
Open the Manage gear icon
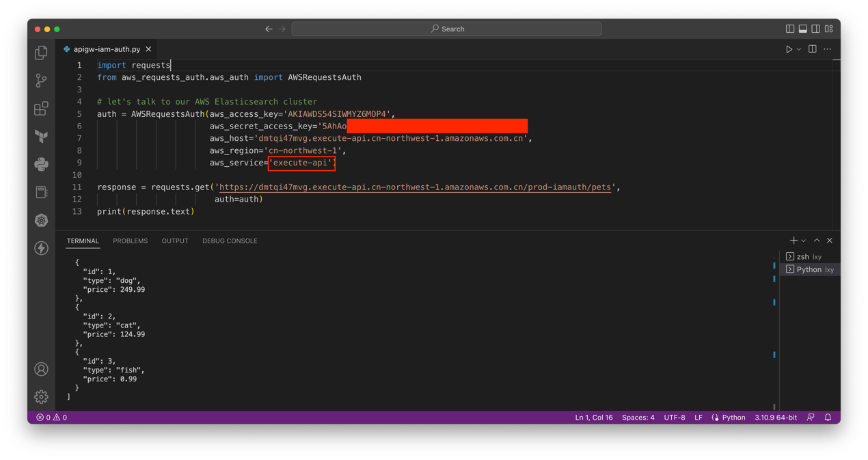pos(41,396)
